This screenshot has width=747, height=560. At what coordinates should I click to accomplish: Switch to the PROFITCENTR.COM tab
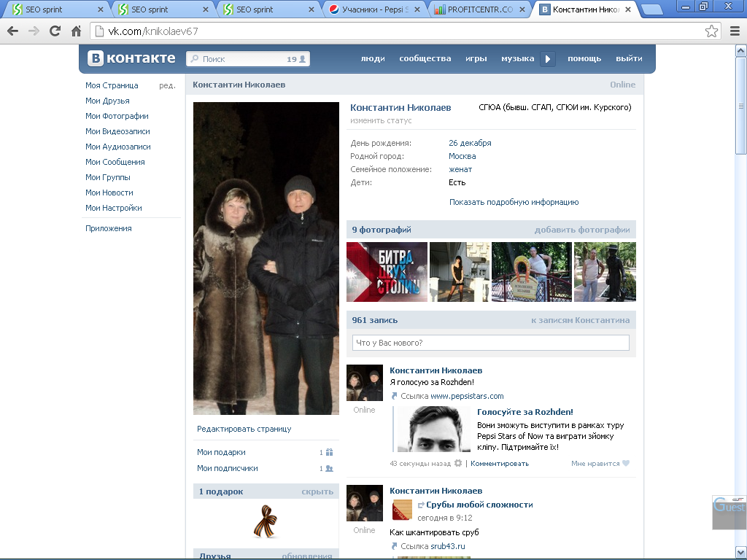coord(480,9)
